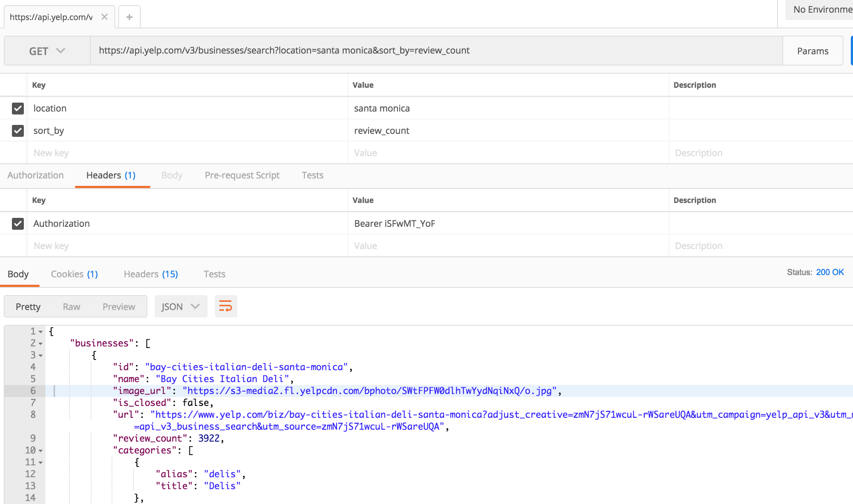Open the JSON format dropdown

(x=180, y=307)
